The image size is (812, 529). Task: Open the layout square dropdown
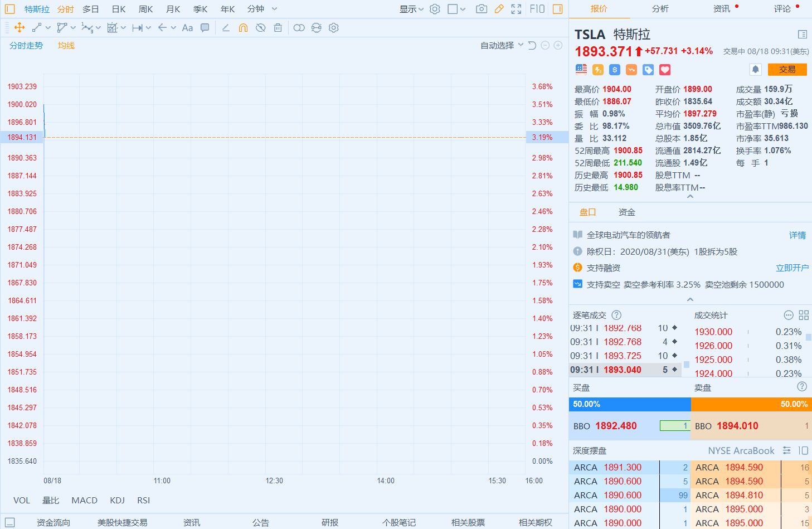[456, 9]
